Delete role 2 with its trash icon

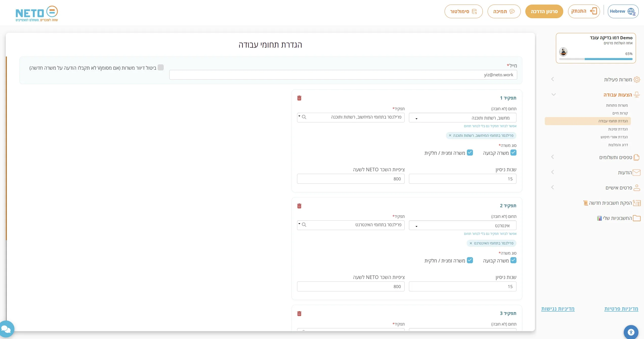tap(299, 206)
